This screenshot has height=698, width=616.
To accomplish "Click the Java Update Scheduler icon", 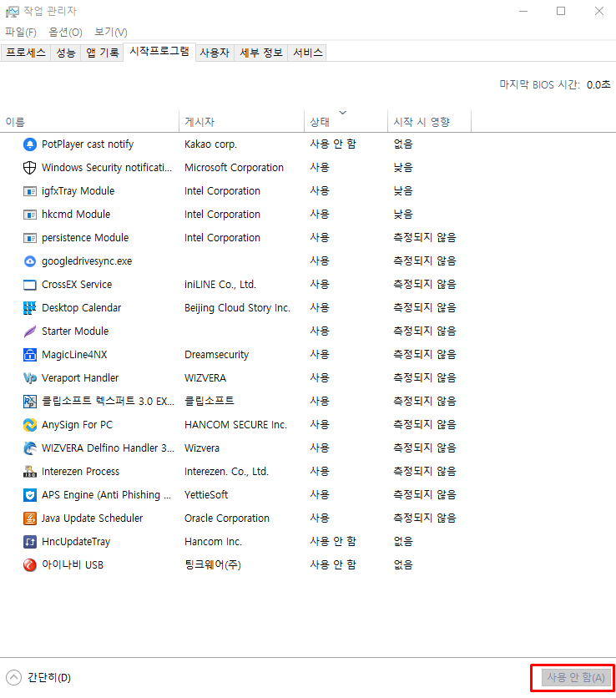I will (x=30, y=518).
